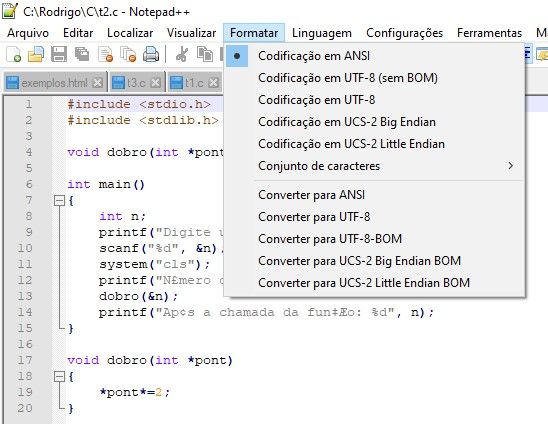This screenshot has height=424, width=548.
Task: Close the t3.c tab
Action: 156,83
